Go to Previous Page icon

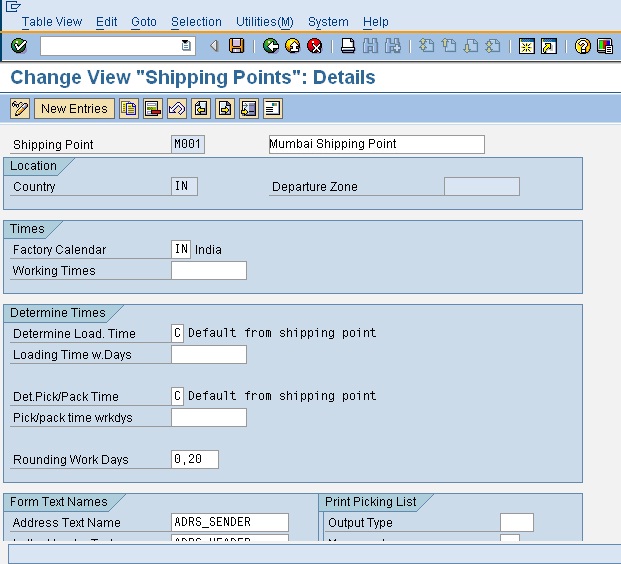coord(449,46)
